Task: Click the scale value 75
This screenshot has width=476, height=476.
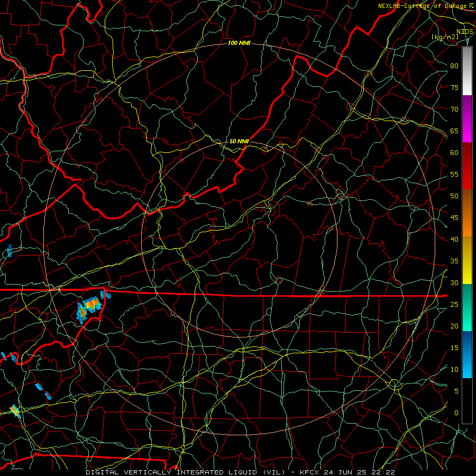Action: click(454, 87)
